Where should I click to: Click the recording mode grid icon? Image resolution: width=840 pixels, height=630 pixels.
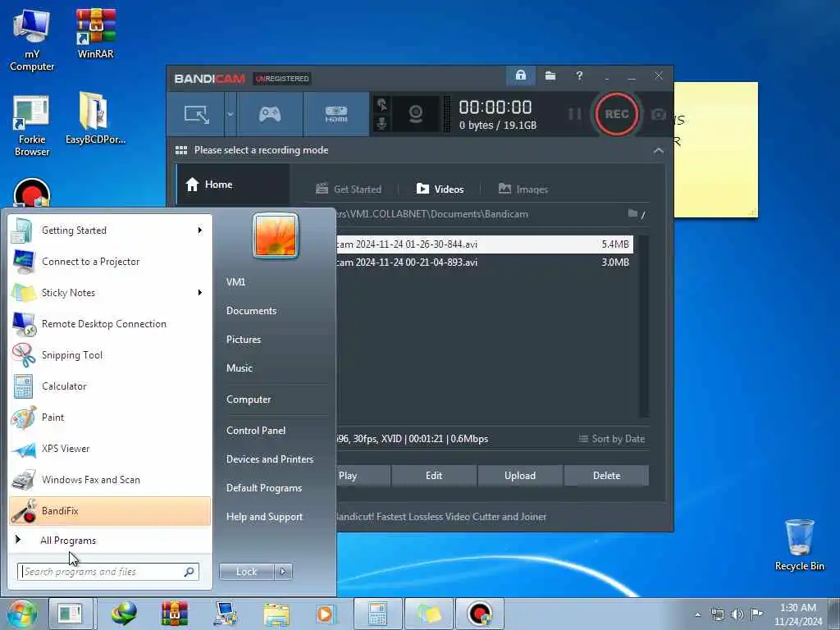[181, 150]
